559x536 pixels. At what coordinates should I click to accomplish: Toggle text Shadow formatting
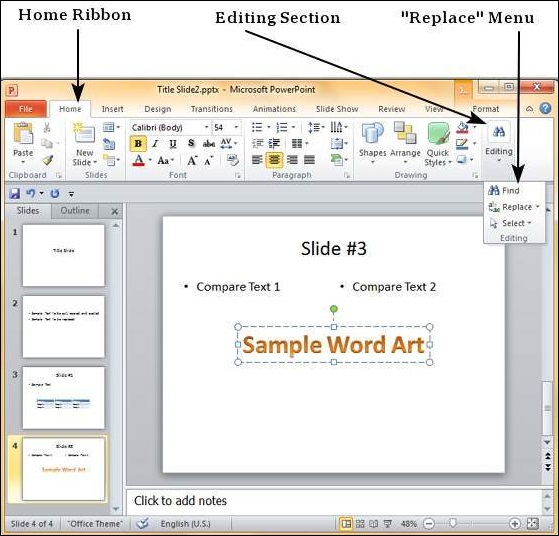tap(191, 144)
